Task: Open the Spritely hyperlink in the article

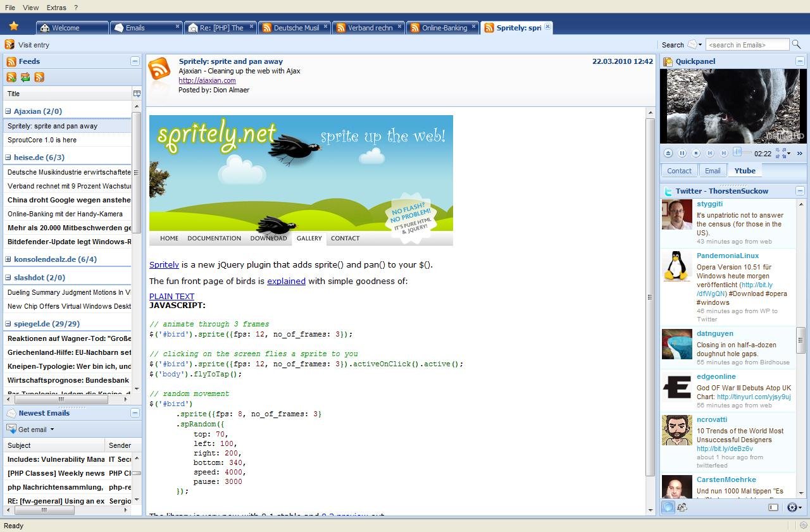Action: click(x=163, y=264)
